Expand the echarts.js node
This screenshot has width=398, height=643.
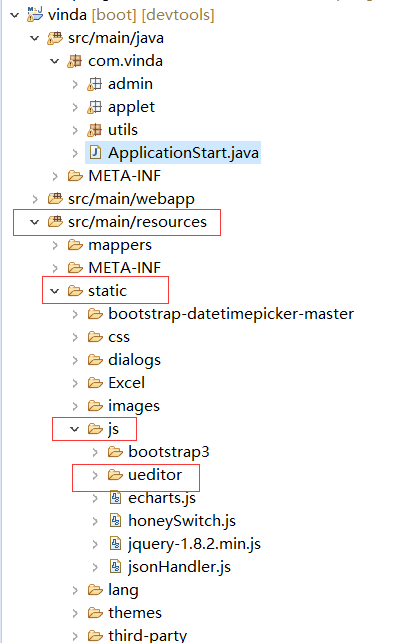pyautogui.click(x=95, y=498)
